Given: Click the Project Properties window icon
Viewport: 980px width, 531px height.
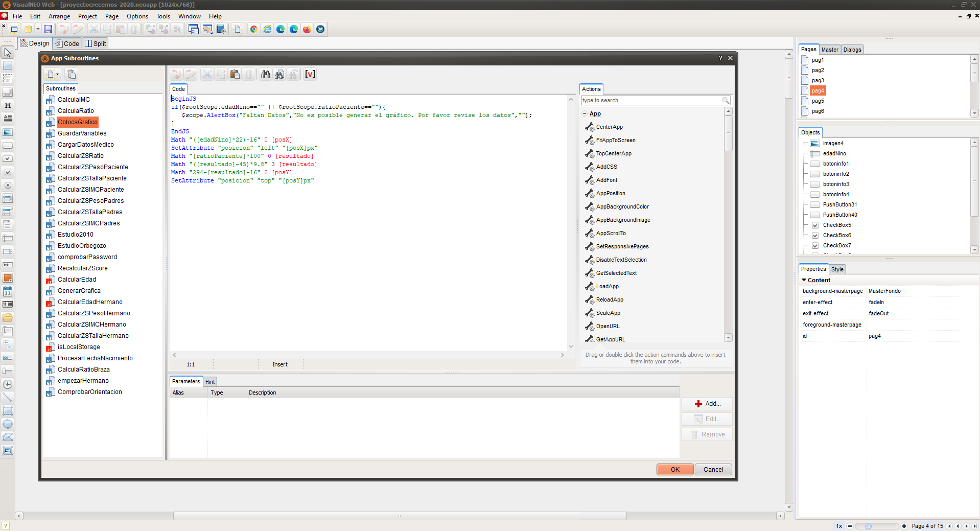Looking at the screenshot, I should 193,29.
